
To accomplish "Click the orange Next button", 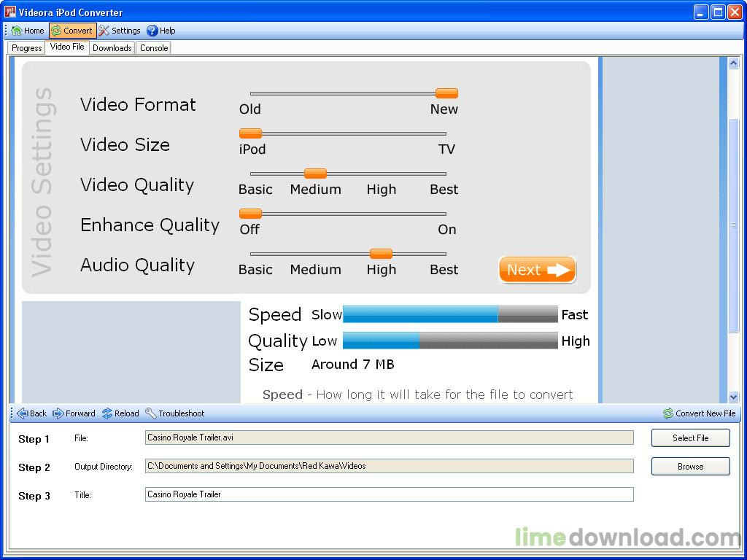I will click(x=538, y=270).
